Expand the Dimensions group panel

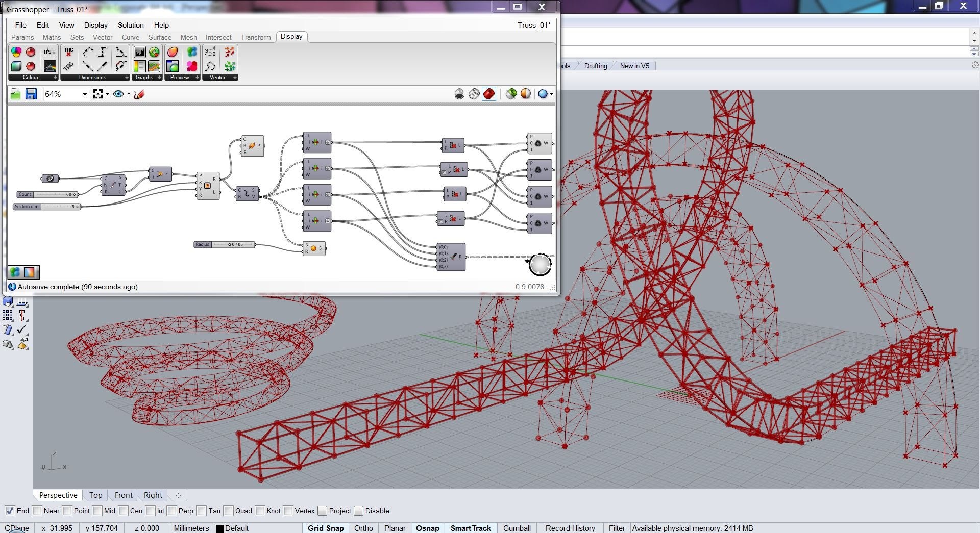click(127, 78)
